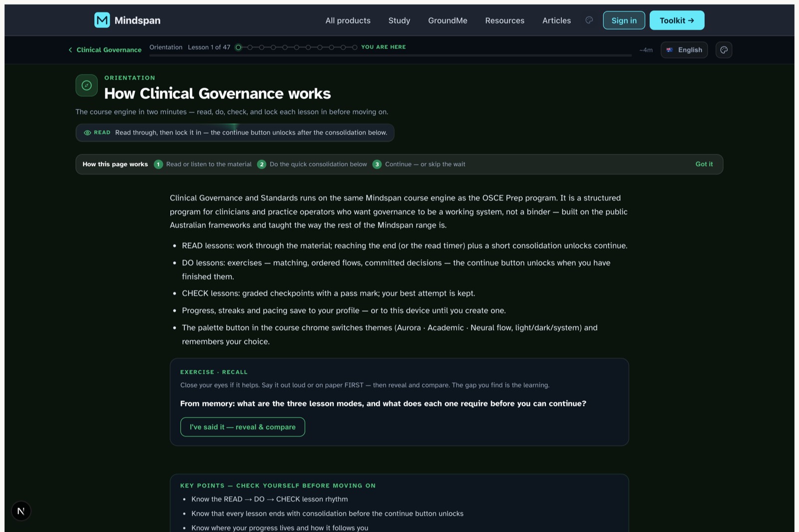The height and width of the screenshot is (532, 799).
Task: Click step 2 number badge
Action: pyautogui.click(x=262, y=164)
